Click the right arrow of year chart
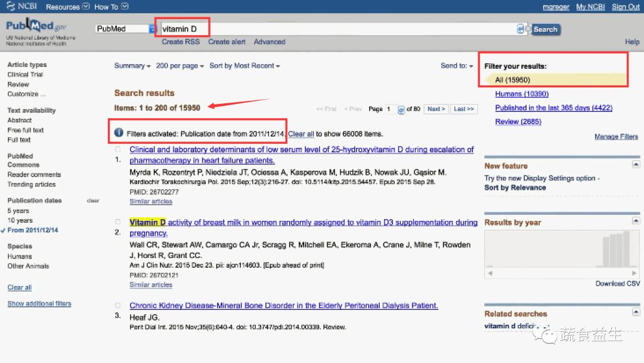Image resolution: width=644 pixels, height=363 pixels. 634,273
